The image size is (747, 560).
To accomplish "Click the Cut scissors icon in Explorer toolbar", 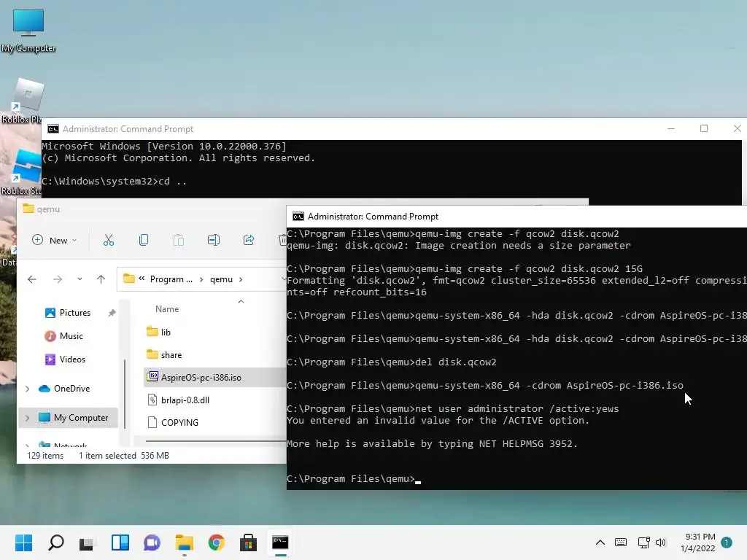I will 109,240.
